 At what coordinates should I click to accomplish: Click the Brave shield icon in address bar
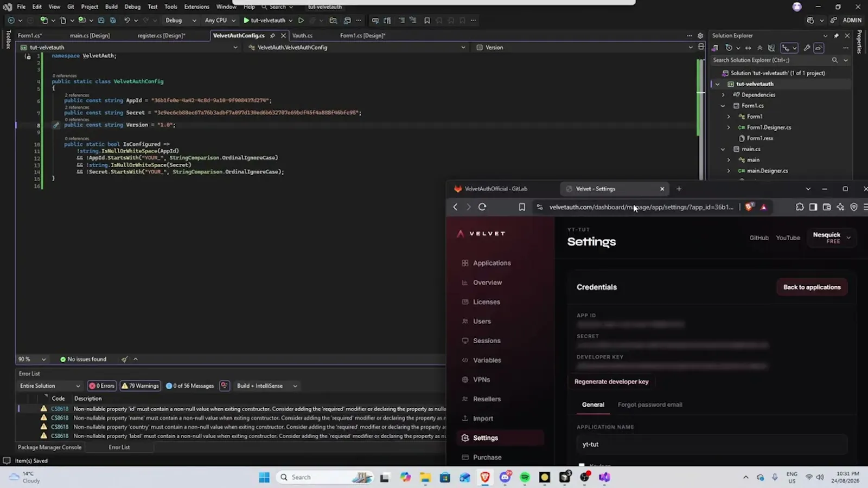coord(749,207)
